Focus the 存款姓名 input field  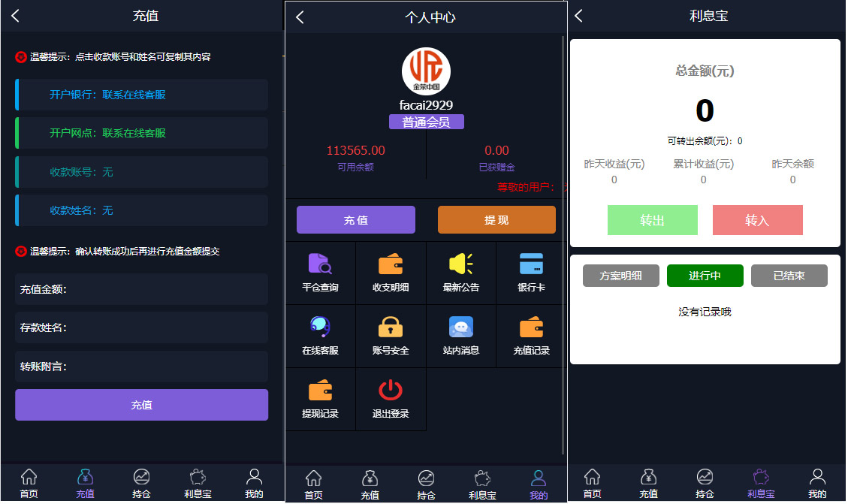(x=142, y=327)
